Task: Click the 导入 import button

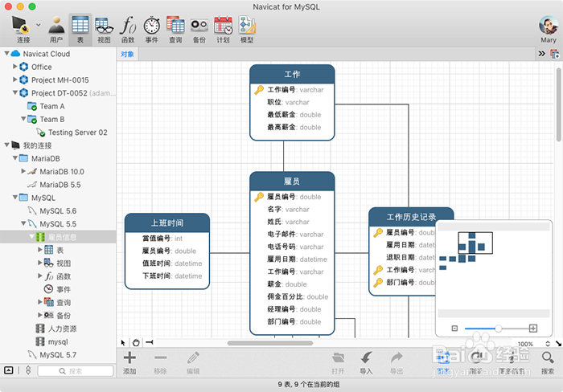Action: (x=366, y=362)
